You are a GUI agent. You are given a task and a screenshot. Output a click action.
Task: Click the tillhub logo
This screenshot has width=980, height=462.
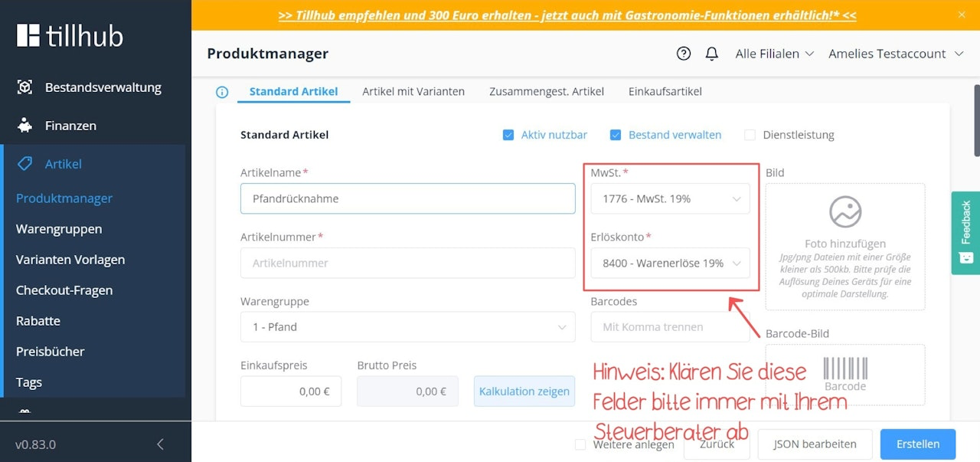point(70,35)
